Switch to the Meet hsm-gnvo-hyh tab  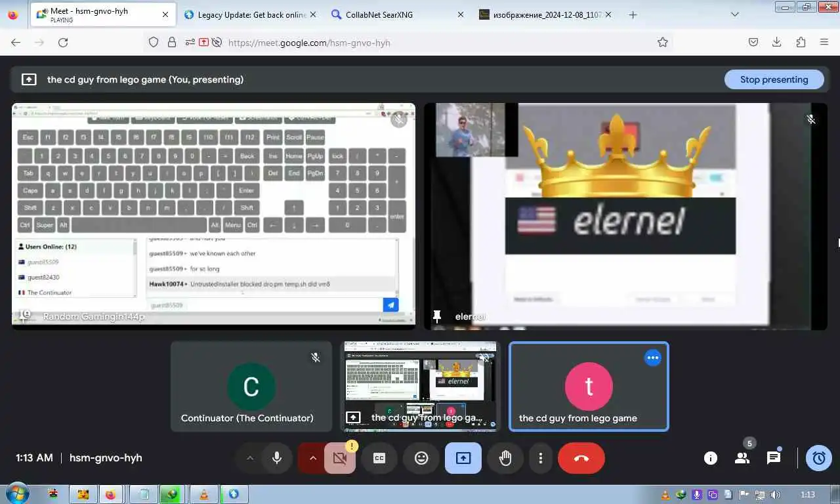point(102,14)
